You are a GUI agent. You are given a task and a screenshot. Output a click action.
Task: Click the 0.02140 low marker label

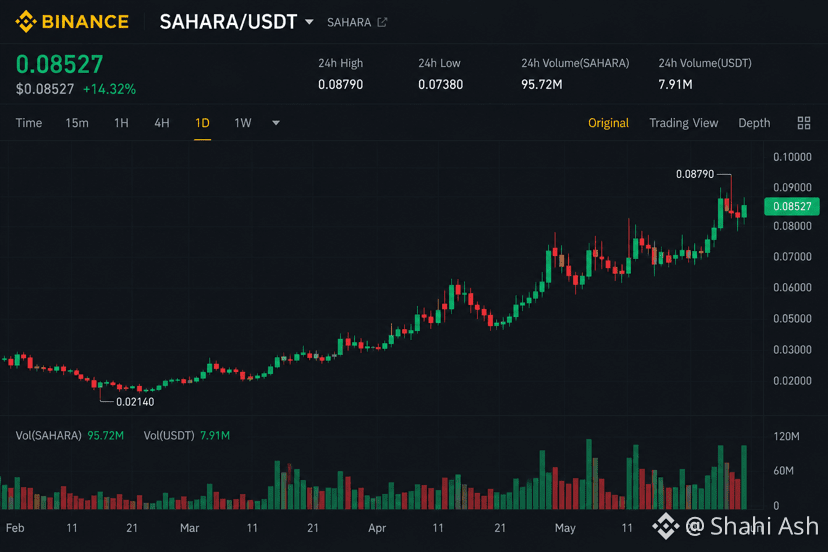click(x=135, y=402)
